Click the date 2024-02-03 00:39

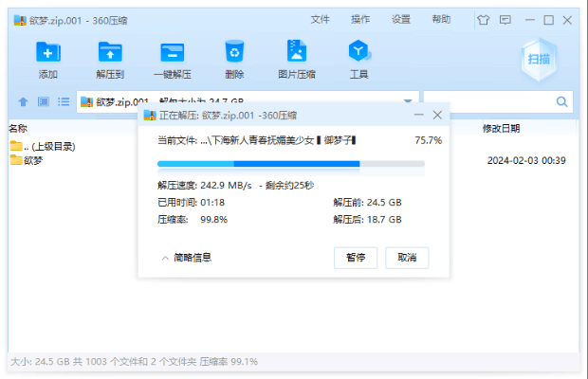click(526, 161)
